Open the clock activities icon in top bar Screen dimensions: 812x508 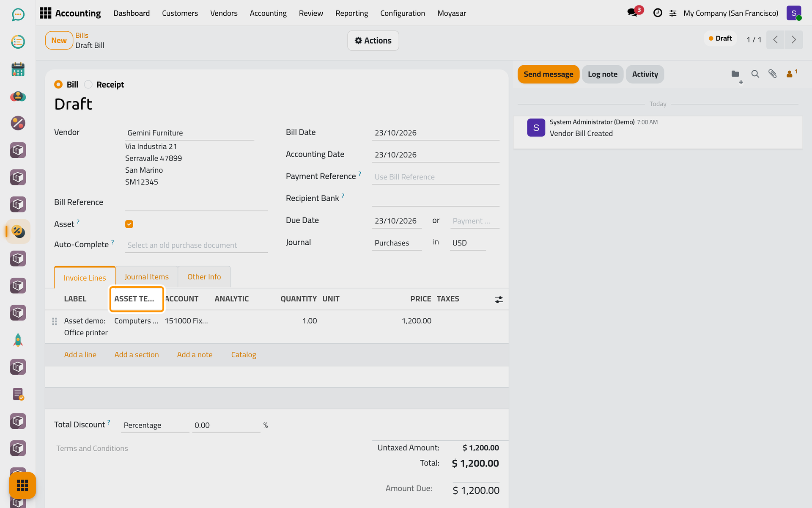658,13
